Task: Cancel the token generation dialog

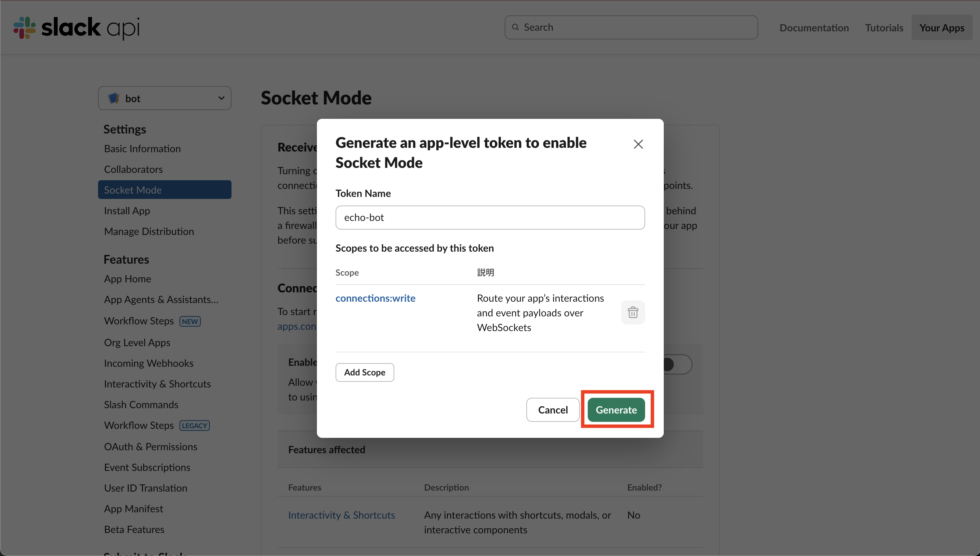Action: [x=553, y=410]
